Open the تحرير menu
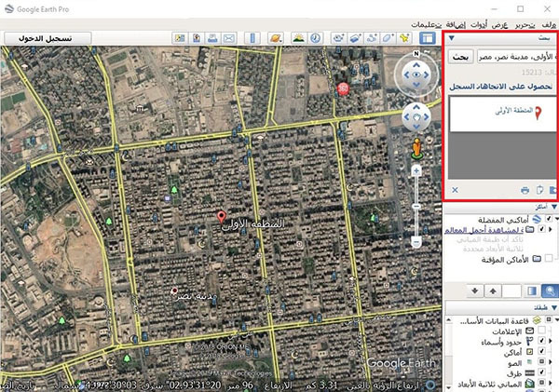 pos(525,24)
